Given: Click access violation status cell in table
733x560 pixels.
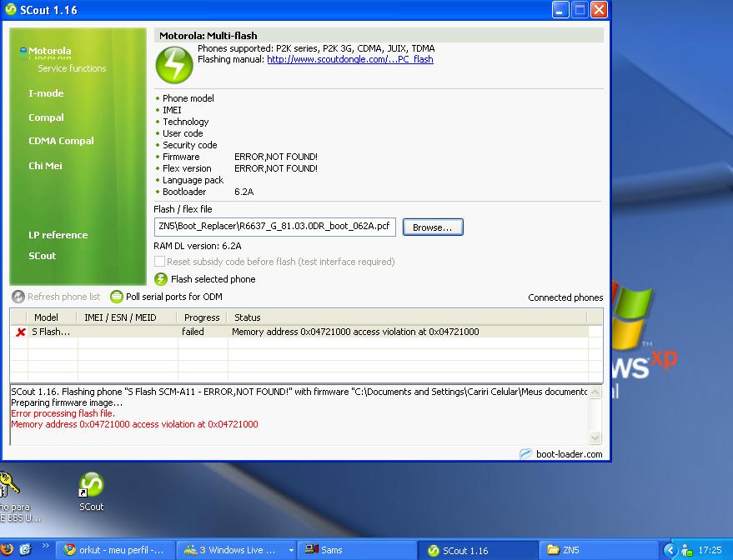Looking at the screenshot, I should tap(355, 332).
